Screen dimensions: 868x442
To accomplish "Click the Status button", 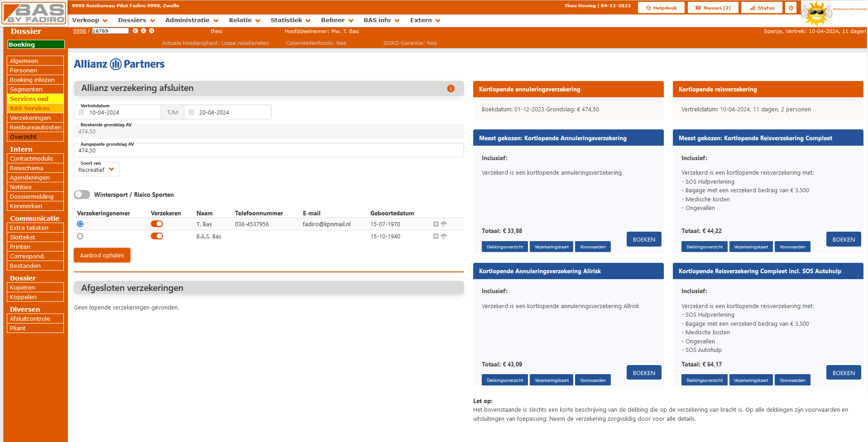I will tap(762, 8).
